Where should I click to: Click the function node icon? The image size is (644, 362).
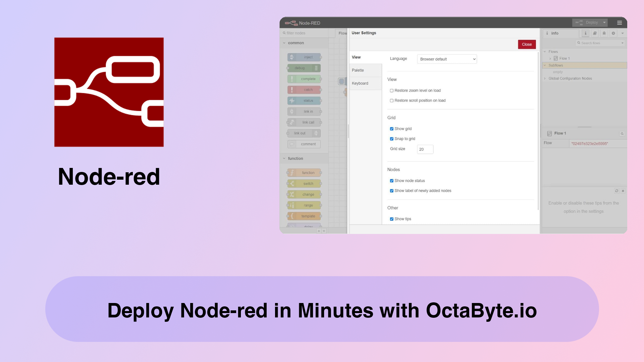click(291, 172)
